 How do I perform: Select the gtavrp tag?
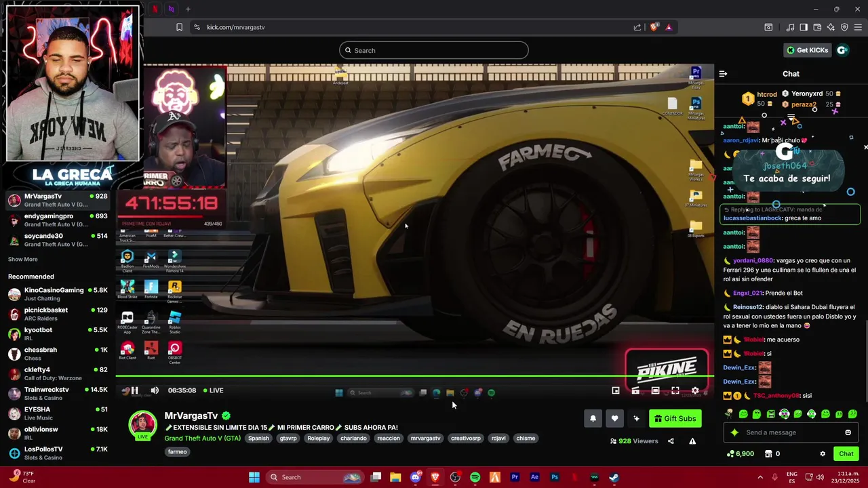pos(288,439)
